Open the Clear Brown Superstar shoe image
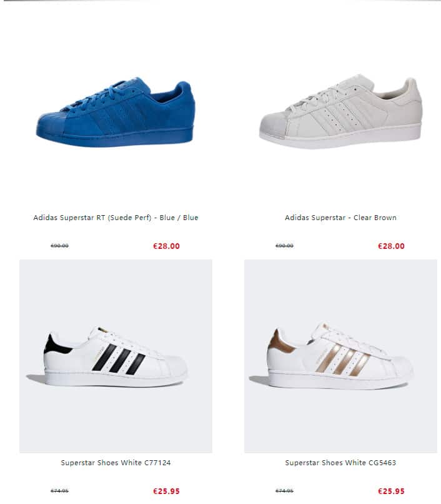Screen dimensions: 441x504 pos(340,111)
